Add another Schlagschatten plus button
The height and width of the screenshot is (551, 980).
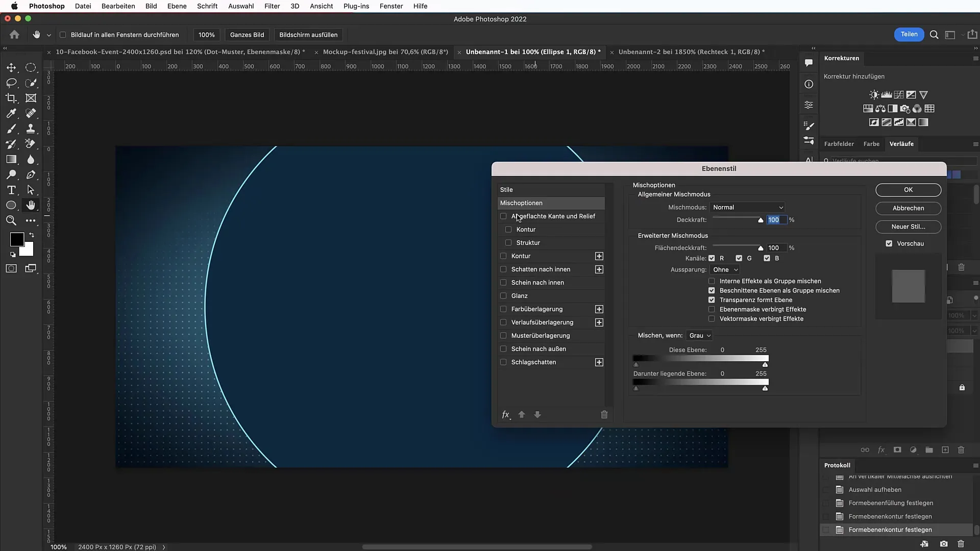(x=599, y=362)
